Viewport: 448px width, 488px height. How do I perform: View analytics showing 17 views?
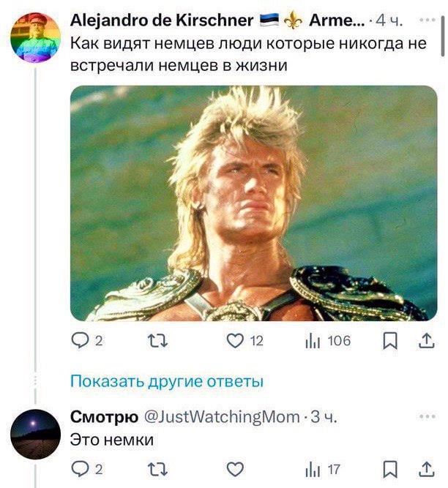323,469
